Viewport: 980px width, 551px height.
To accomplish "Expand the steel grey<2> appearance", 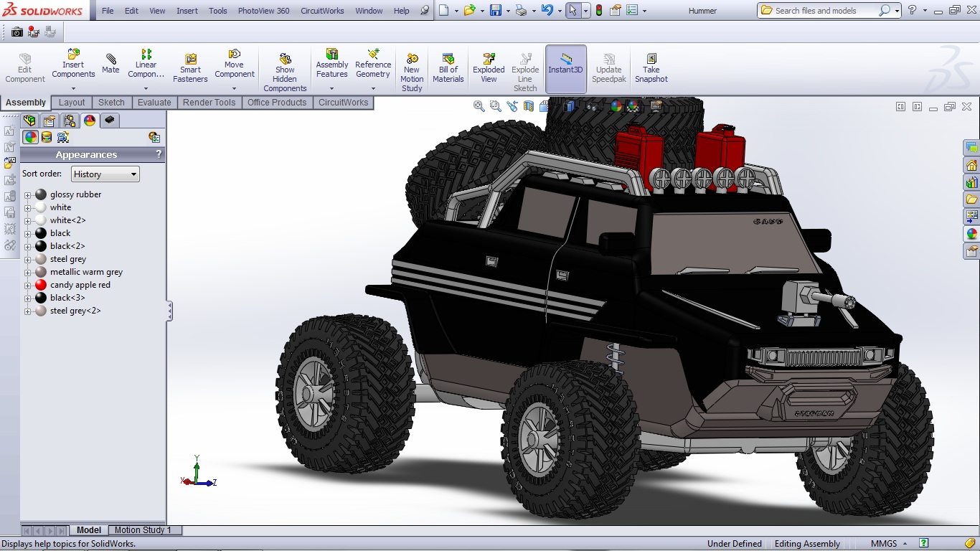I will tap(27, 311).
